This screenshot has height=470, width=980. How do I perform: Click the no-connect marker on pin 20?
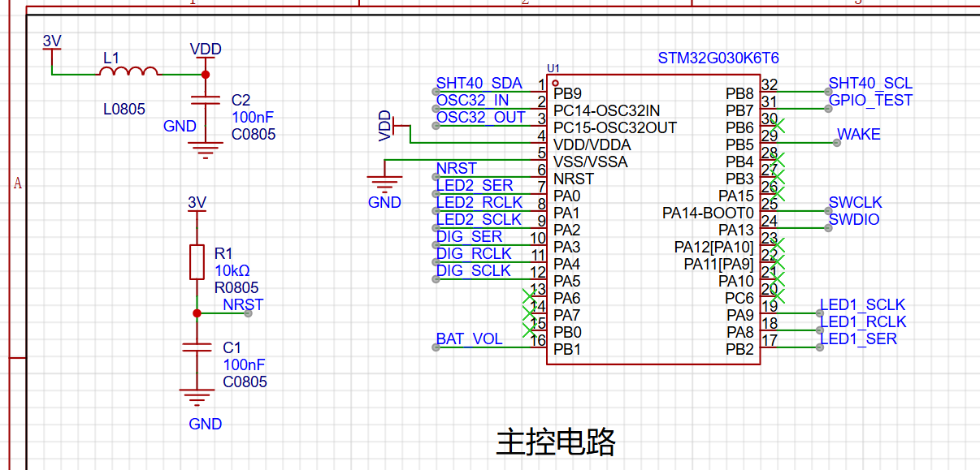[x=779, y=296]
